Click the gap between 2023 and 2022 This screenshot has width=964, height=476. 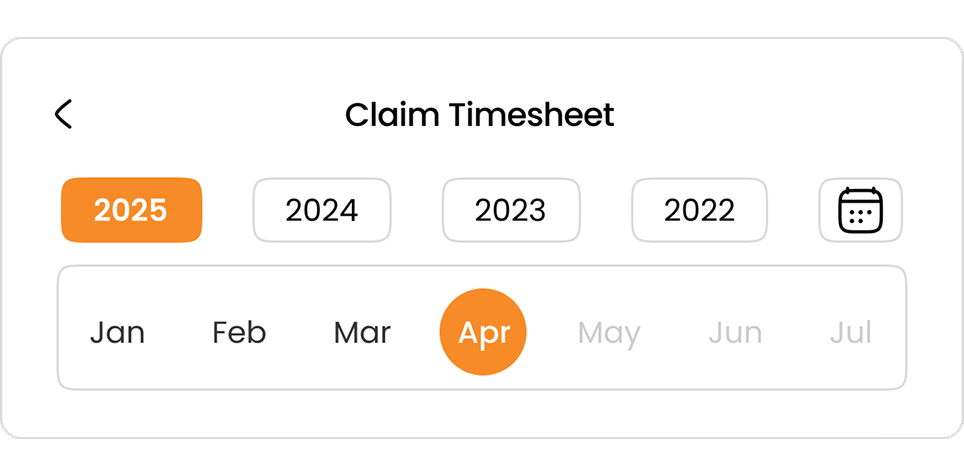pyautogui.click(x=606, y=210)
